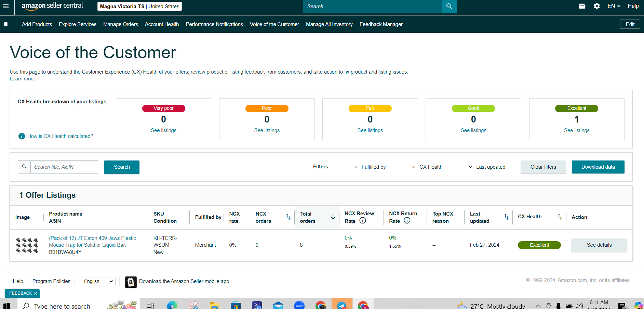Click the NCX Review Rate info icon
Image resolution: width=644 pixels, height=309 pixels.
pos(363,221)
